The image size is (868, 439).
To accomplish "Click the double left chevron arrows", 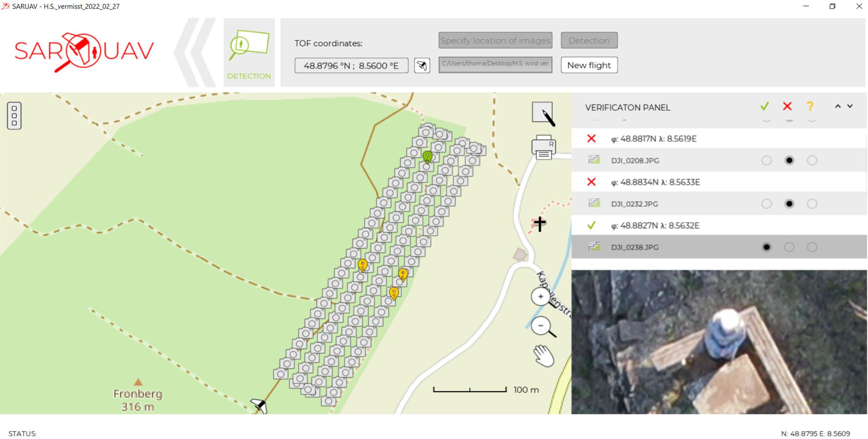I will [x=195, y=52].
